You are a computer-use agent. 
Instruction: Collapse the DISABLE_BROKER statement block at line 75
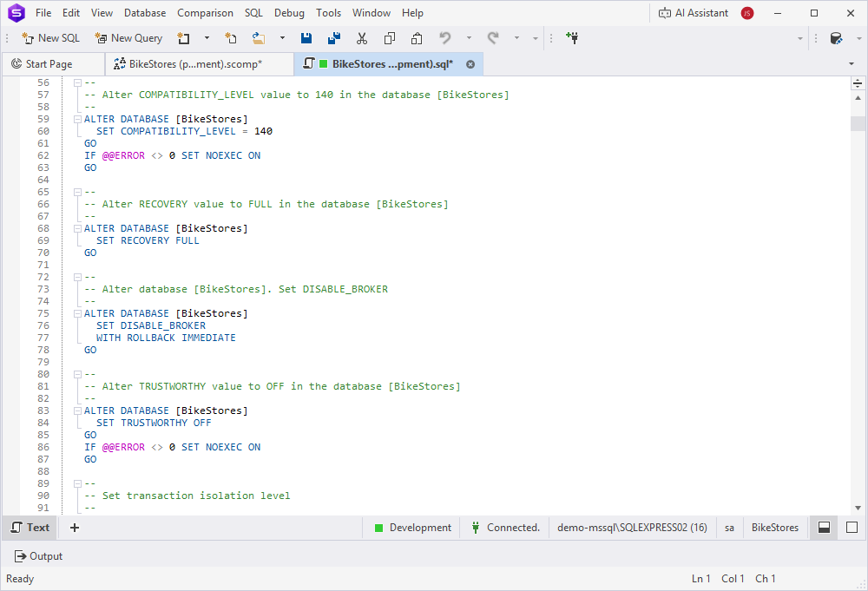tap(76, 313)
